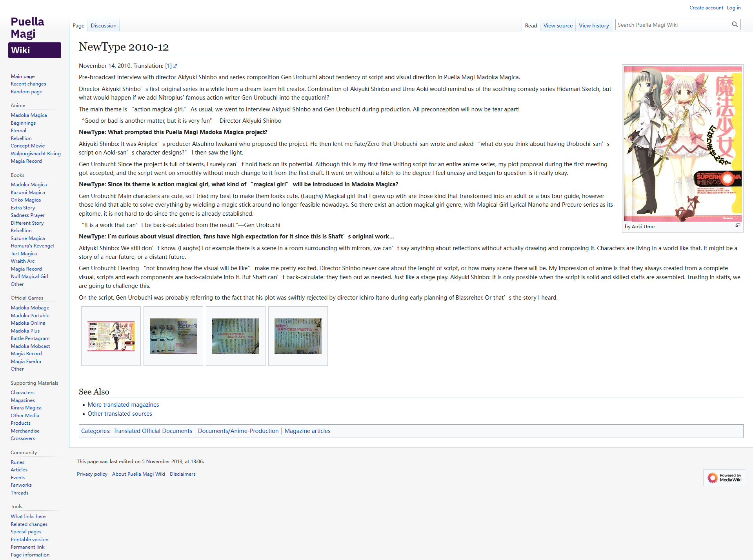This screenshot has width=753, height=560.
Task: Open Recent changes in sidebar
Action: coord(28,84)
